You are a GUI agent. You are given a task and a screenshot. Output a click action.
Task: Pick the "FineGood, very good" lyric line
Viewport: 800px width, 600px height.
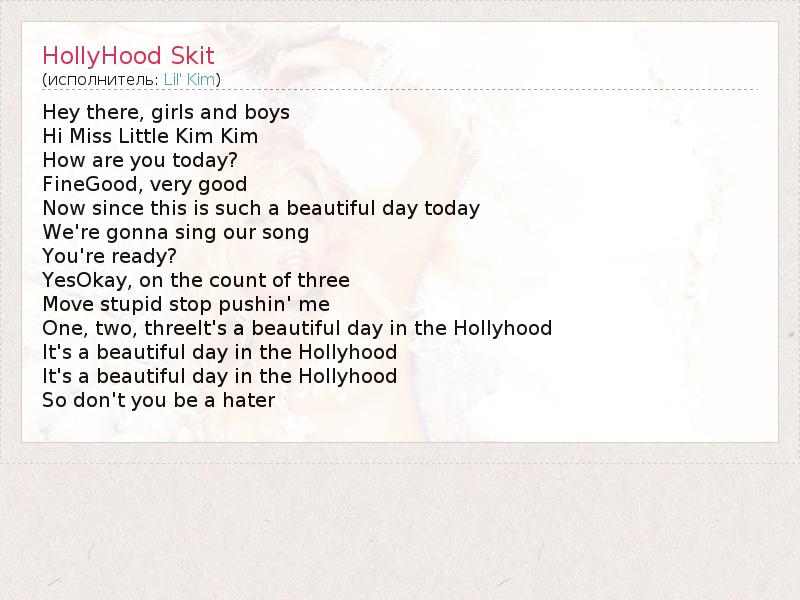pos(145,184)
